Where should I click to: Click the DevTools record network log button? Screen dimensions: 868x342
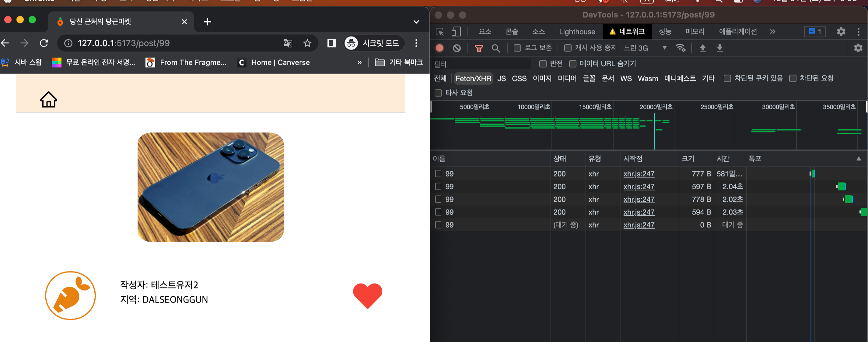(x=439, y=48)
